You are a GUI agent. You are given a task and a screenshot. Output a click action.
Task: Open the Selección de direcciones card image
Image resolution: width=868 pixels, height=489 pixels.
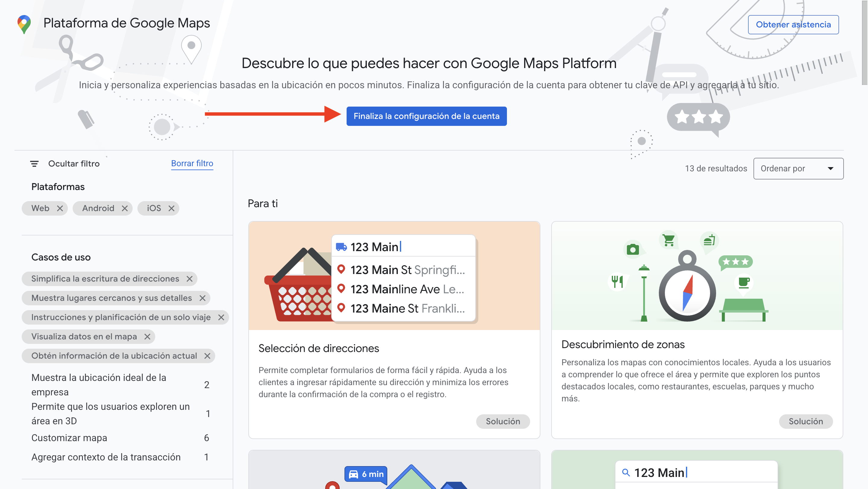394,276
